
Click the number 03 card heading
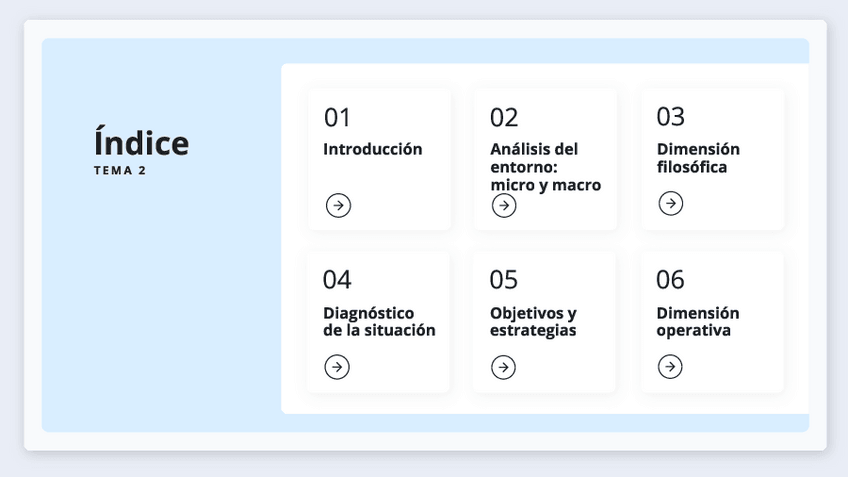(670, 117)
